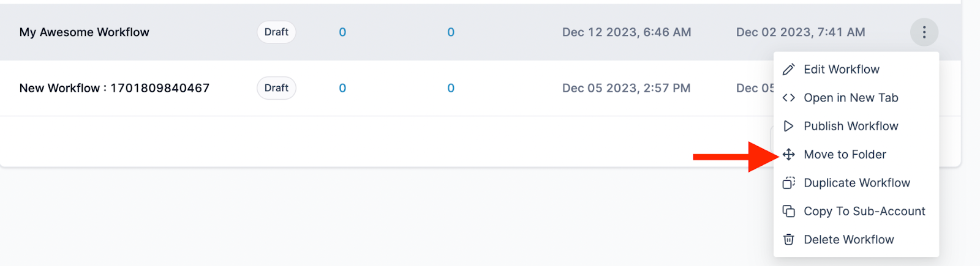The image size is (980, 266).
Task: Click the Draft badge on New Workflow row
Action: (276, 88)
